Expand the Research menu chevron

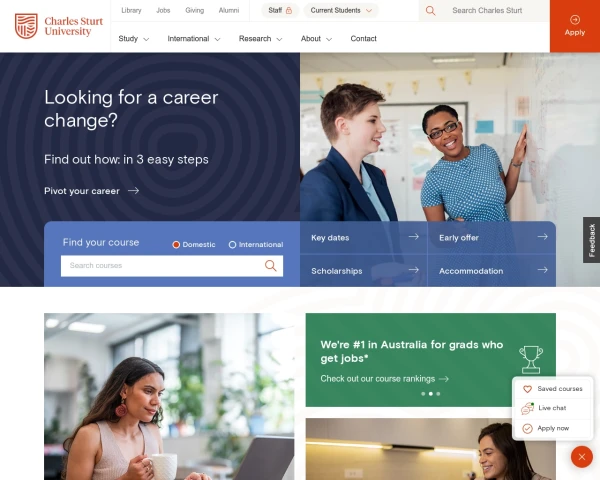pos(279,39)
